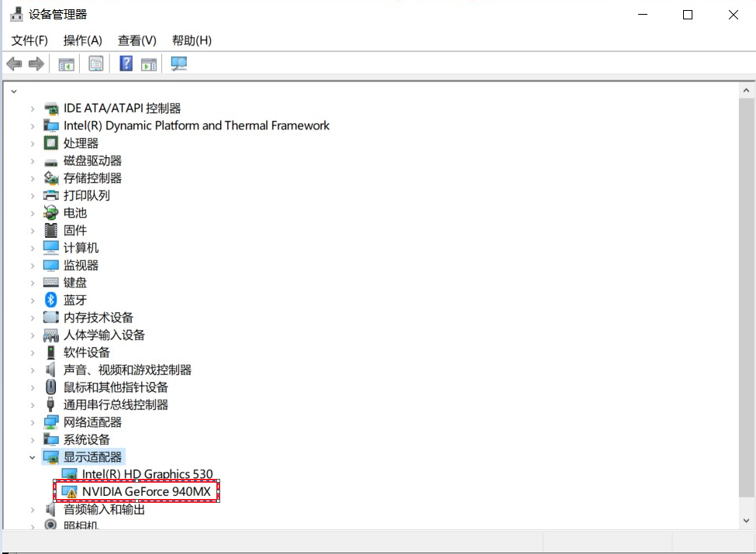756x554 pixels.
Task: Expand the 网络适配器 category
Action: point(32,422)
